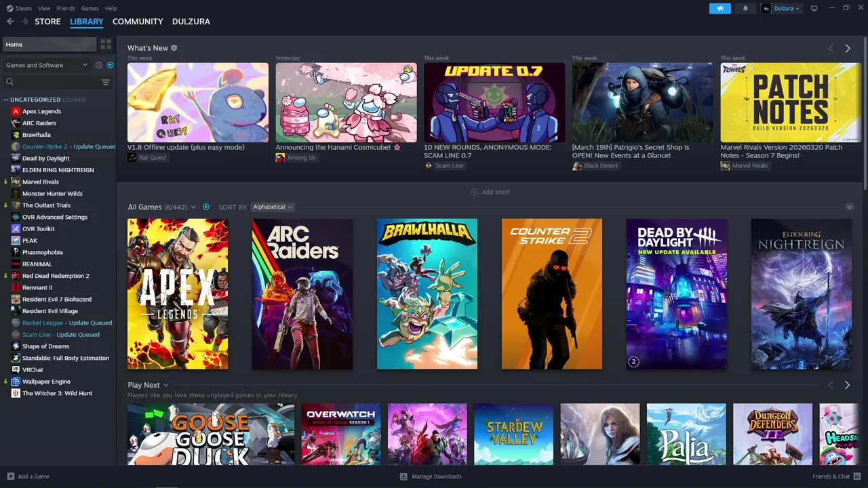Viewport: 868px width, 488px height.
Task: Click the Home button in sidebar
Action: (49, 44)
